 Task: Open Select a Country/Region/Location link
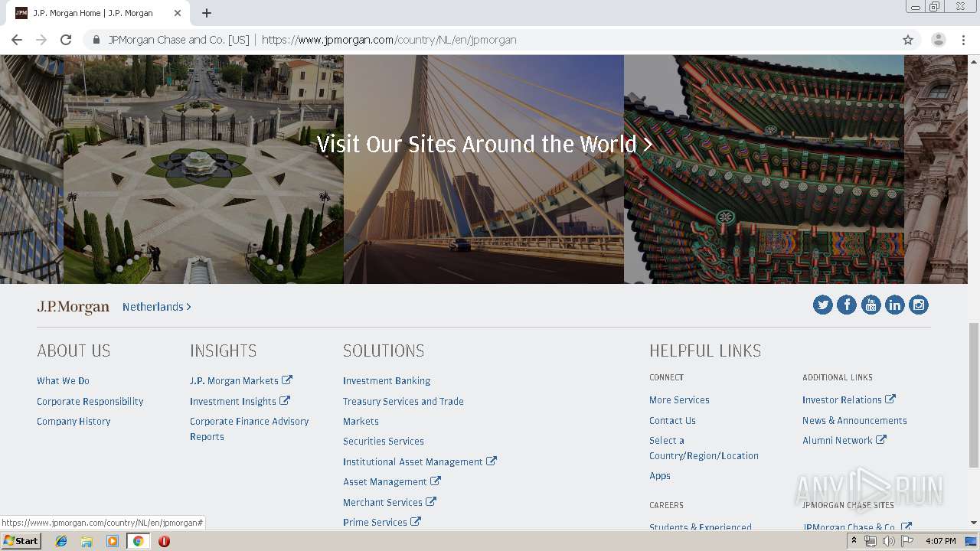704,448
